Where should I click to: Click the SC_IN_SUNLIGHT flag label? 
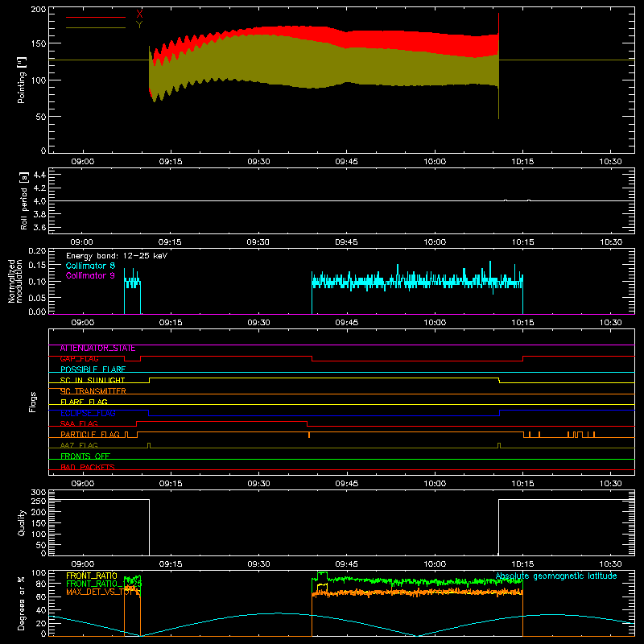pos(93,381)
